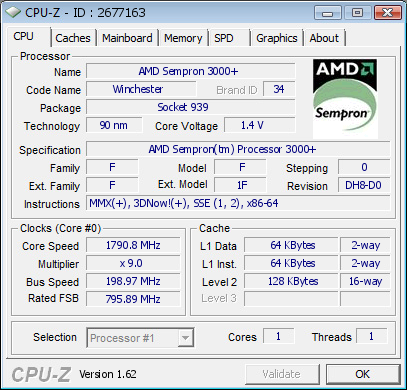The height and width of the screenshot is (390, 407).
Task: Click the maximize window button
Action: 357,13
